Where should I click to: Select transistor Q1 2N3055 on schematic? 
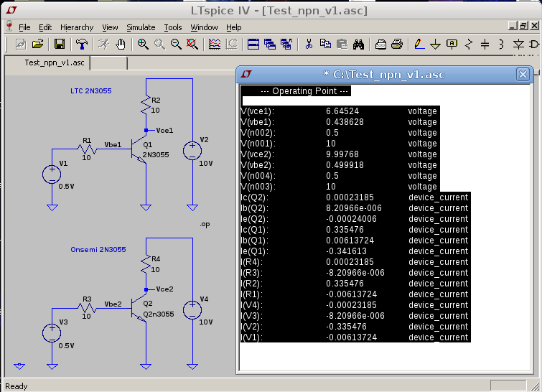pos(140,149)
